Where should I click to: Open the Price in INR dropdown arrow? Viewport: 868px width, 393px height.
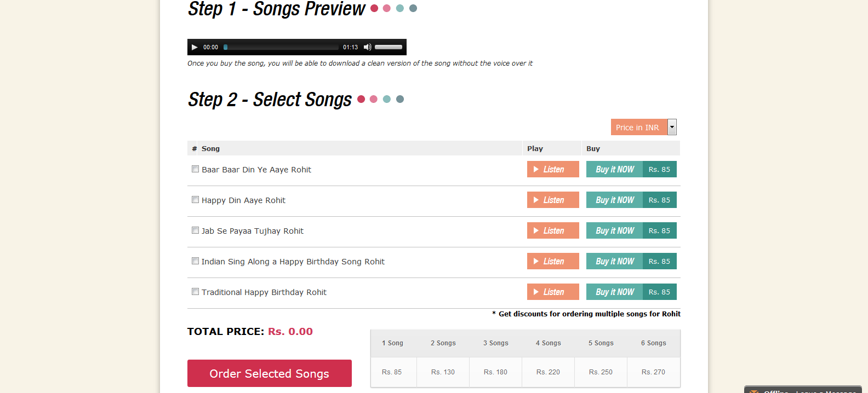coord(672,127)
